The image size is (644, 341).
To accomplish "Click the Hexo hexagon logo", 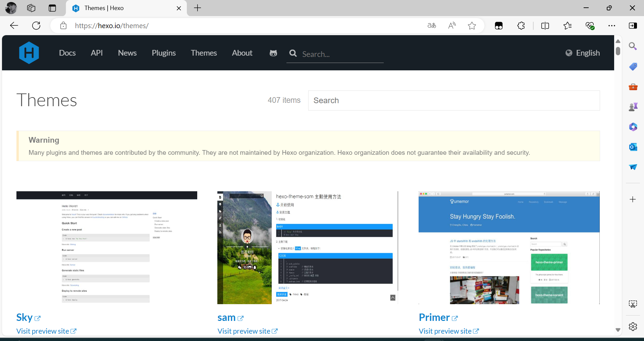I will pos(29,53).
